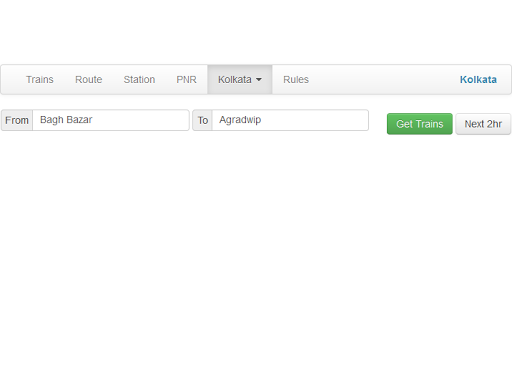Select the 'Bagh Bazar' text in origin box

[x=66, y=120]
